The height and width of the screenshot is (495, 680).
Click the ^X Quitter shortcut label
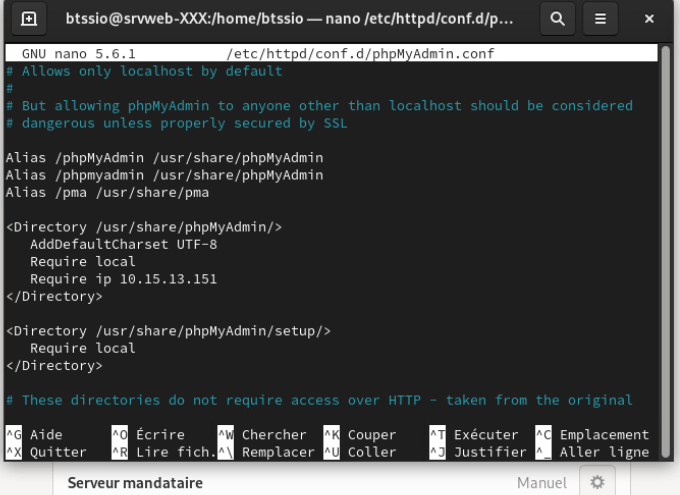click(x=46, y=452)
